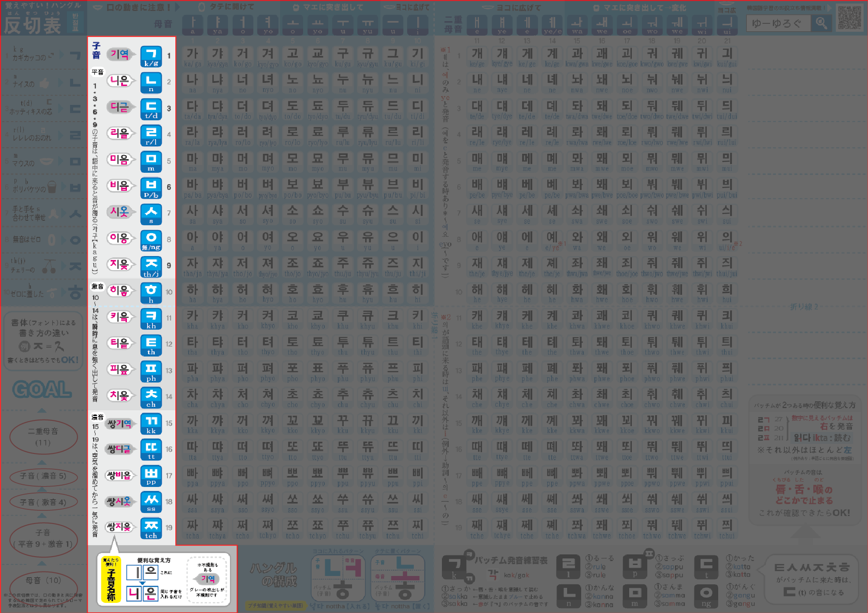This screenshot has width=868, height=613.
Task: Click the ㄷ t/d consonant tile
Action: [151, 109]
